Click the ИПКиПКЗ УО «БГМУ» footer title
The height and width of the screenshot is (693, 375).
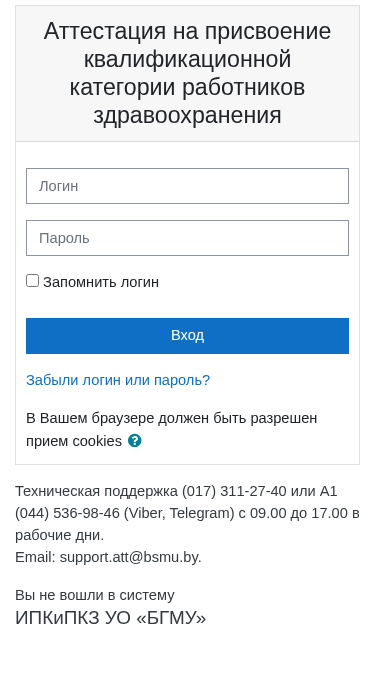[x=111, y=618]
